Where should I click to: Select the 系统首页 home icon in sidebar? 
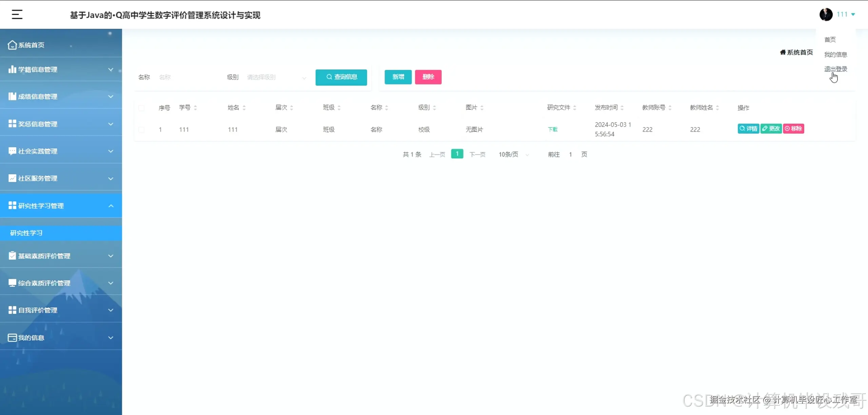(12, 44)
